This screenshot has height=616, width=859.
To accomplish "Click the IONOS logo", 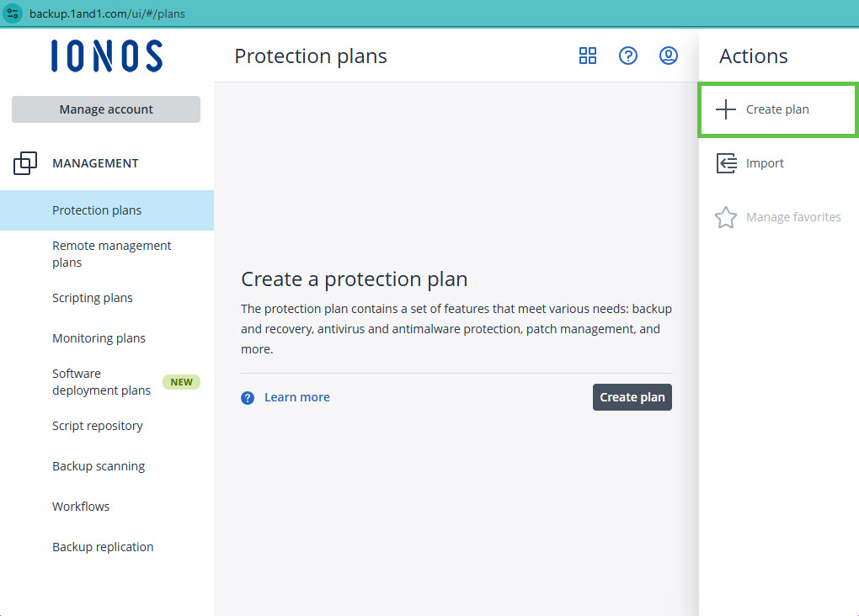I will [x=106, y=56].
